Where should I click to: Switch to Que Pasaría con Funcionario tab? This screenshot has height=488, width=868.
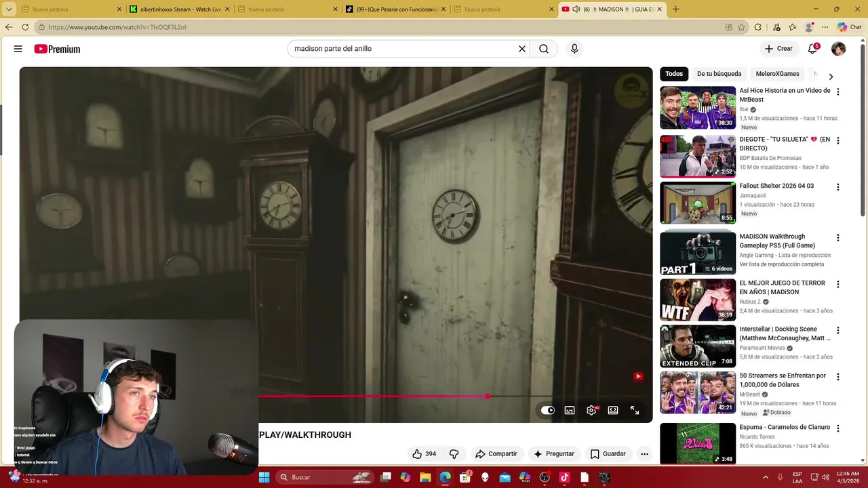click(396, 9)
